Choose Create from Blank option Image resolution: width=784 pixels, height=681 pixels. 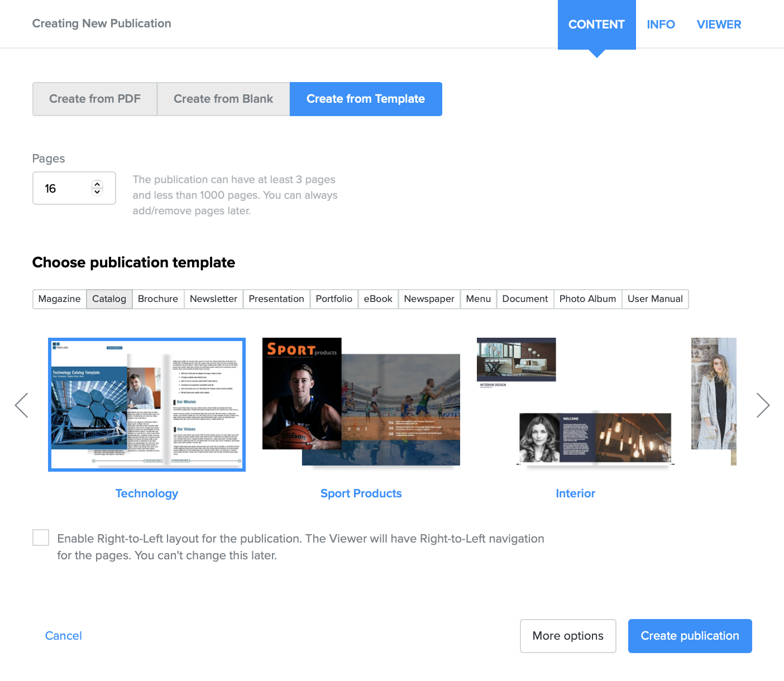(223, 99)
